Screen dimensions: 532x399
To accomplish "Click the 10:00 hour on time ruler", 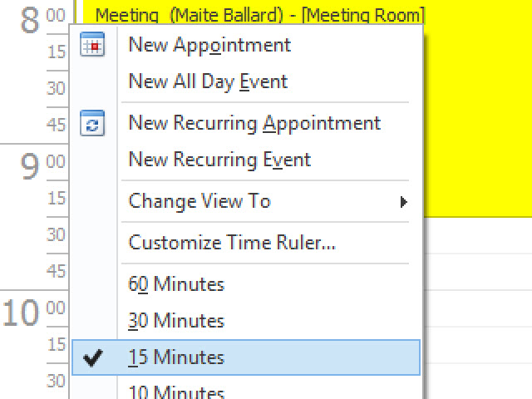I will [x=34, y=313].
